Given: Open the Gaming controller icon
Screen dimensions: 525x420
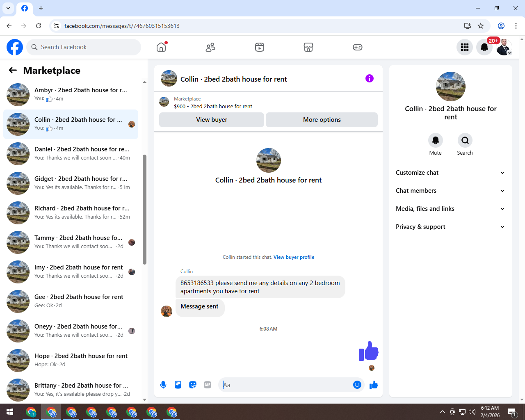Looking at the screenshot, I should [358, 47].
